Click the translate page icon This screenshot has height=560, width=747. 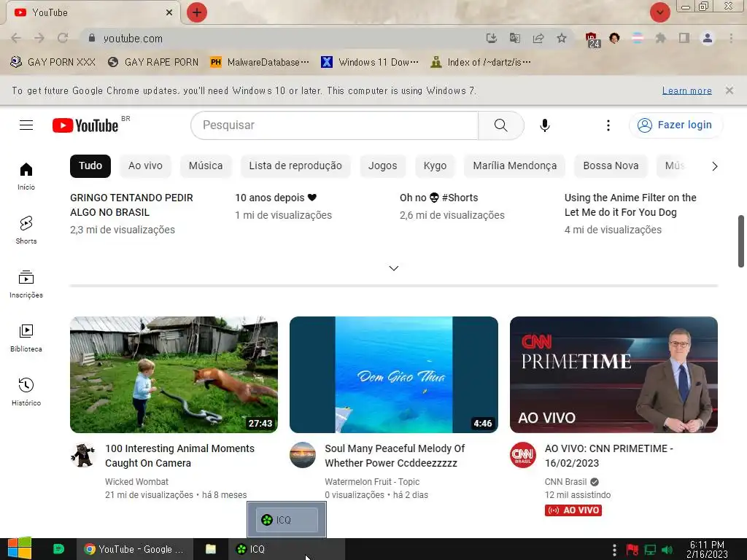(x=514, y=38)
